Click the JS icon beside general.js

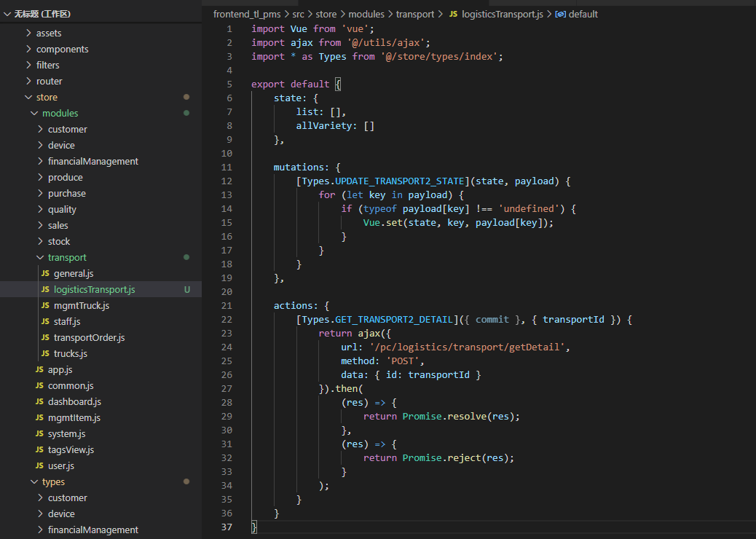click(46, 273)
